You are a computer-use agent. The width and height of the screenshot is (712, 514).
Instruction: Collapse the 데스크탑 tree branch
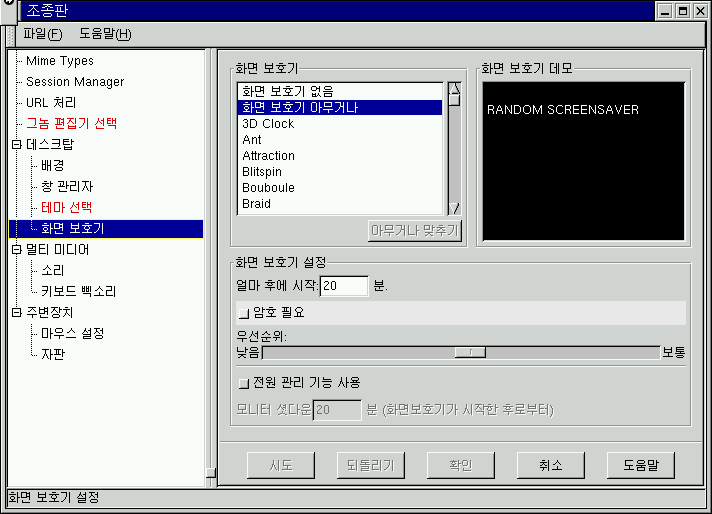pos(16,145)
